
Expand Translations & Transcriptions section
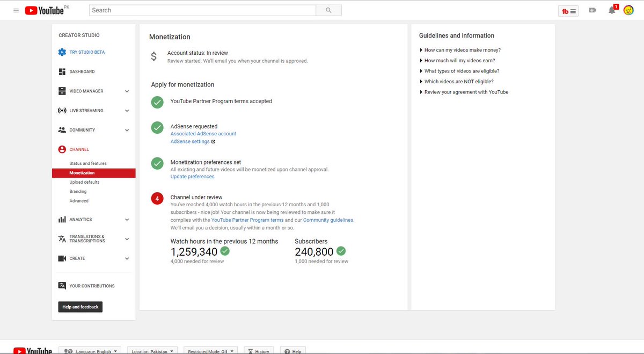[127, 239]
